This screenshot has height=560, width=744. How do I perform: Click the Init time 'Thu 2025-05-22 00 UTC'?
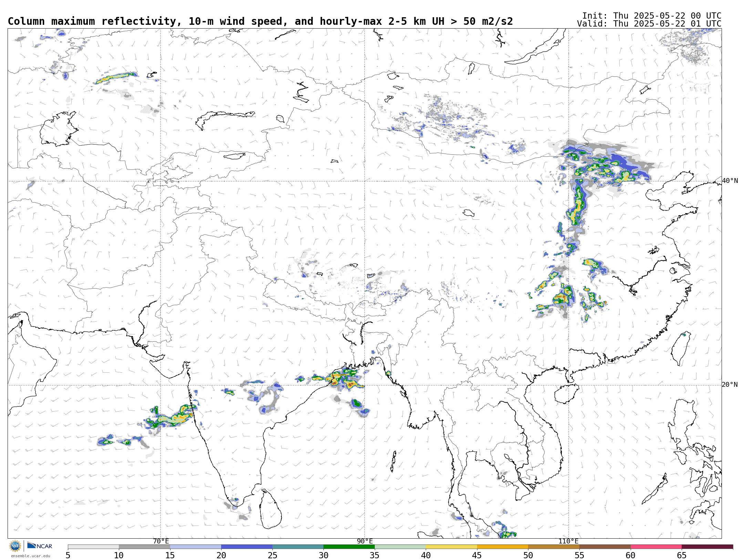click(667, 16)
